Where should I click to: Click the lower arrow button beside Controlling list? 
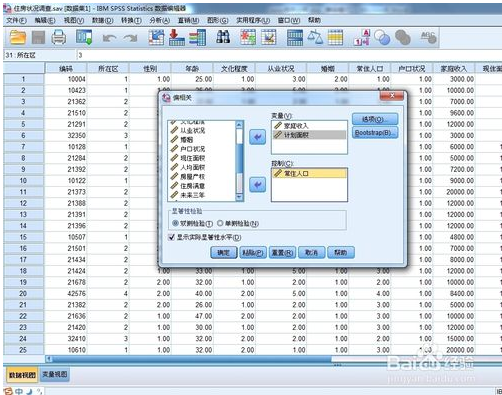tap(258, 185)
